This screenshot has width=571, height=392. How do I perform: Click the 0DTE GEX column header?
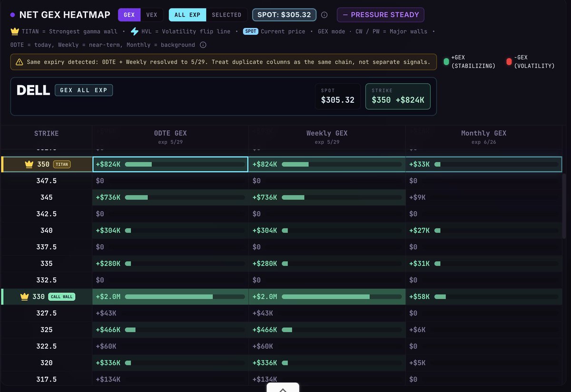(x=170, y=137)
